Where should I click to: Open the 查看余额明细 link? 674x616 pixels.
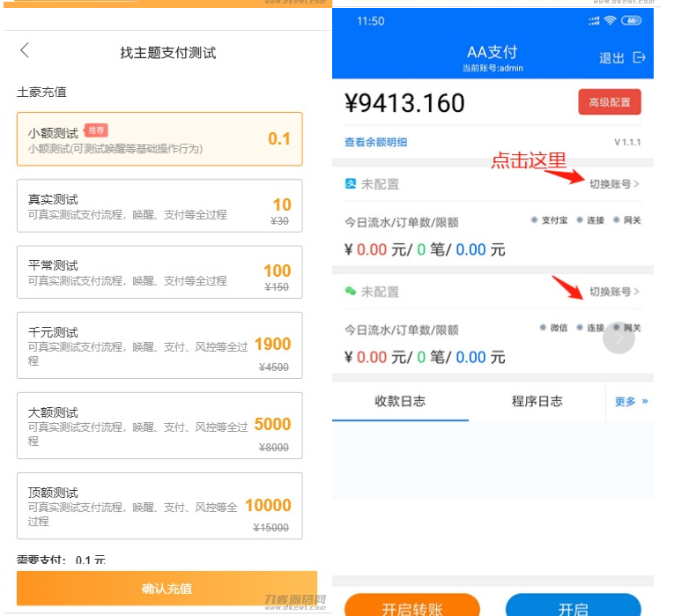(375, 142)
